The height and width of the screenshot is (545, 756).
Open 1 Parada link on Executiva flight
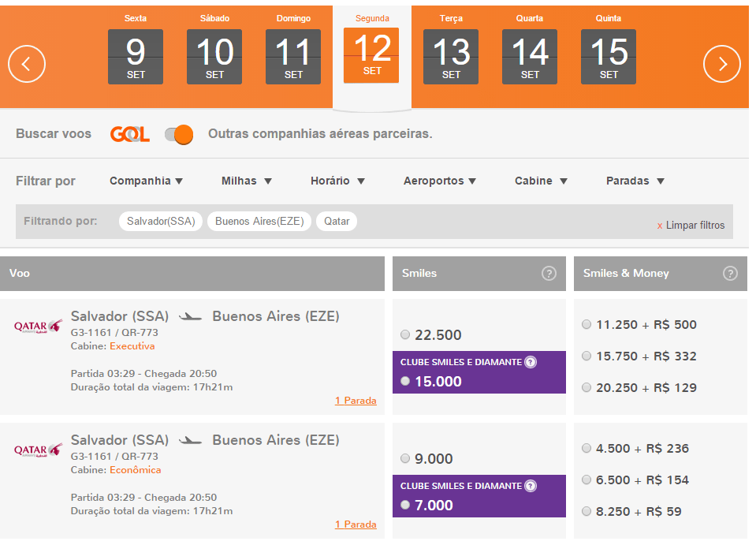point(356,401)
